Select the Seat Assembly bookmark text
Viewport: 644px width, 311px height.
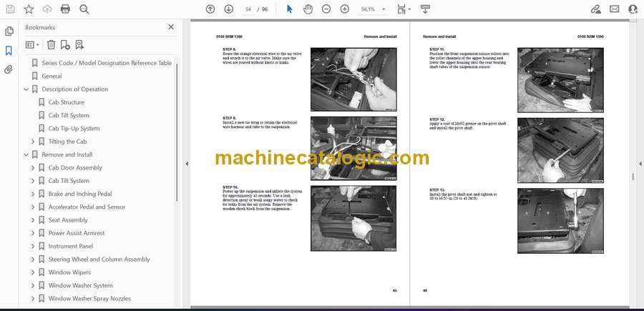pos(68,220)
